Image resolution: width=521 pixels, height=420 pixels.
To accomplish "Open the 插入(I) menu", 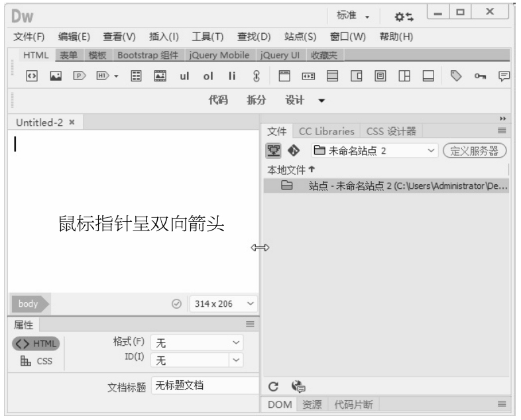I will pos(164,36).
